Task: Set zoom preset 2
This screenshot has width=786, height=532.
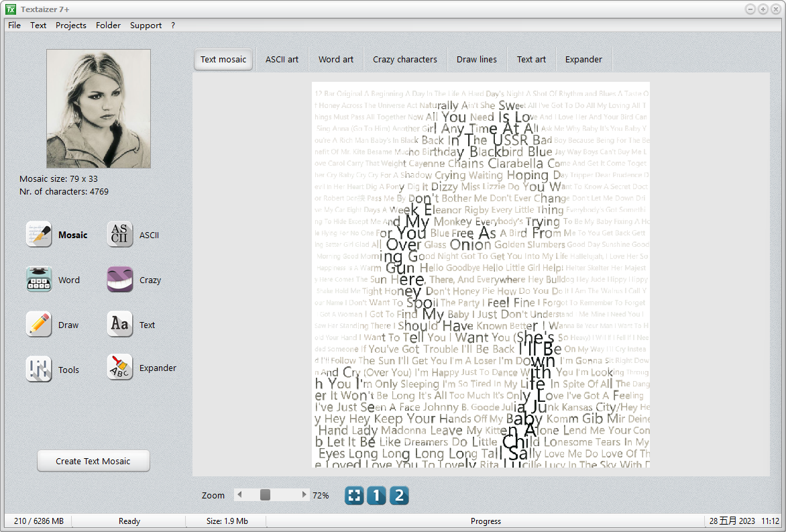Action: 399,495
